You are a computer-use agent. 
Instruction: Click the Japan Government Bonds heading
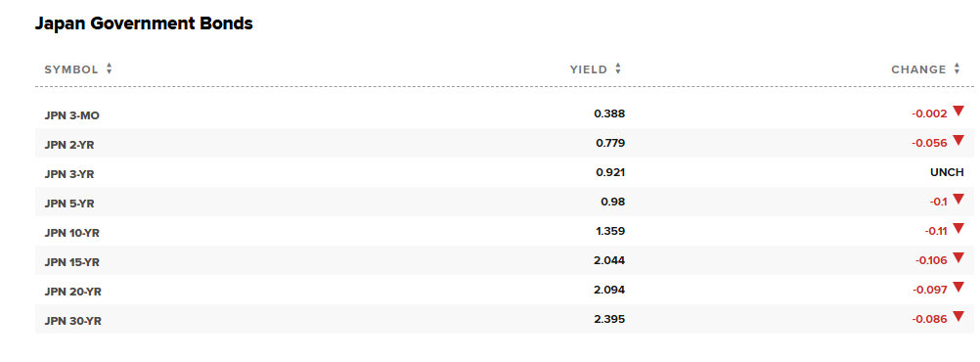click(x=144, y=23)
